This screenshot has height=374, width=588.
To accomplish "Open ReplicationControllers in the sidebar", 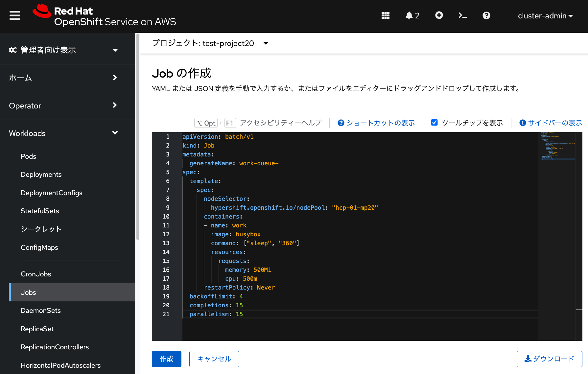I will click(x=55, y=347).
